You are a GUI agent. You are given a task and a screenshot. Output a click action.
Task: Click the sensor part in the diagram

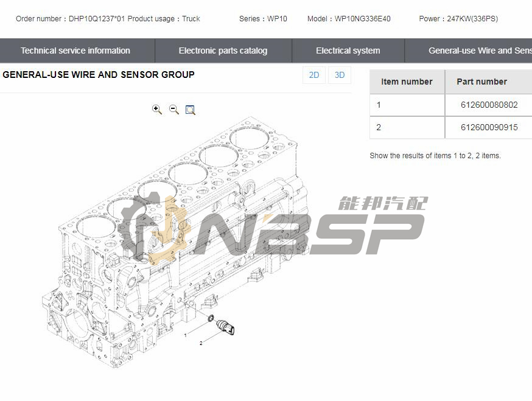[x=225, y=327]
